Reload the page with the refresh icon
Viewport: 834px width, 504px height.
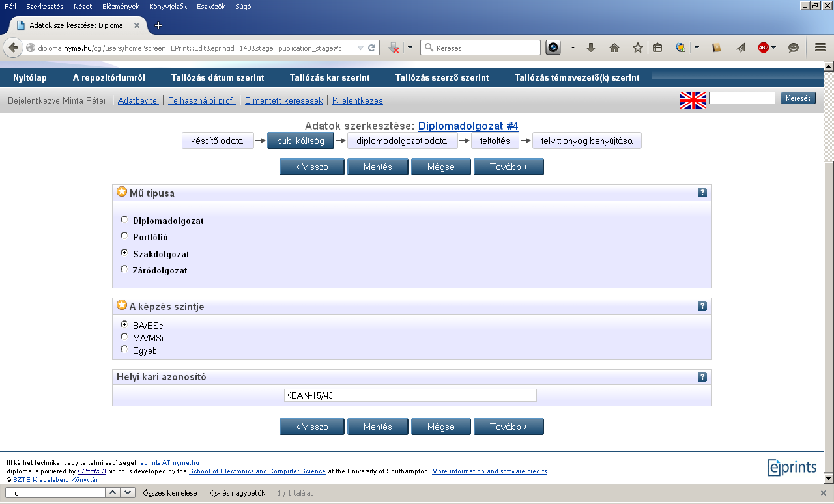(x=372, y=48)
